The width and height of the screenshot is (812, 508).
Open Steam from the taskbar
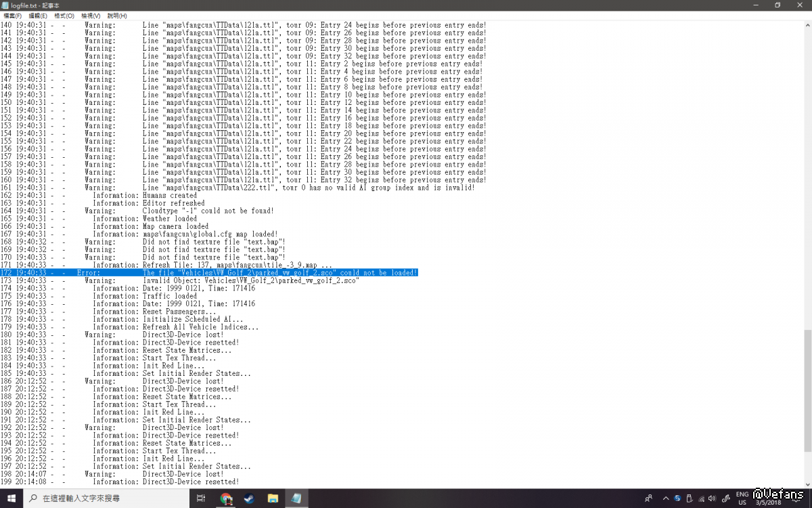(x=249, y=498)
